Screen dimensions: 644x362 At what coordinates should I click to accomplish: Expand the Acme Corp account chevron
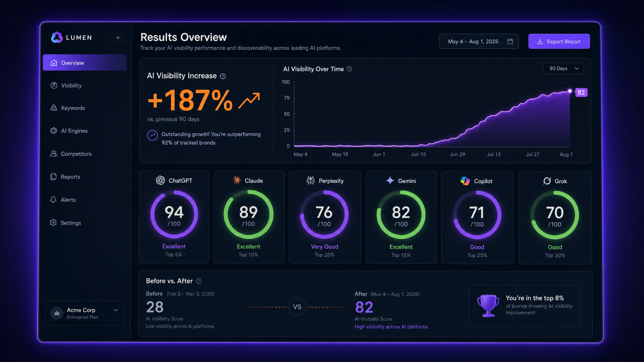pos(116,310)
